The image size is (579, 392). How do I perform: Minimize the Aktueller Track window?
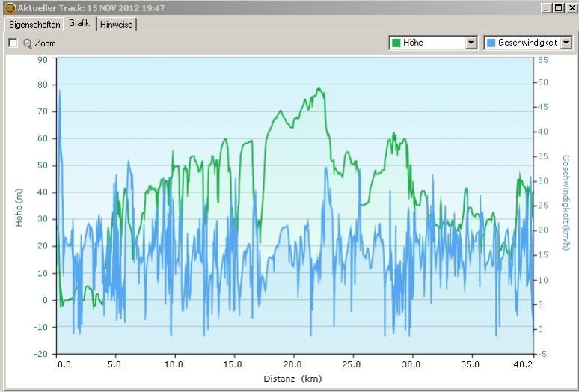(545, 8)
